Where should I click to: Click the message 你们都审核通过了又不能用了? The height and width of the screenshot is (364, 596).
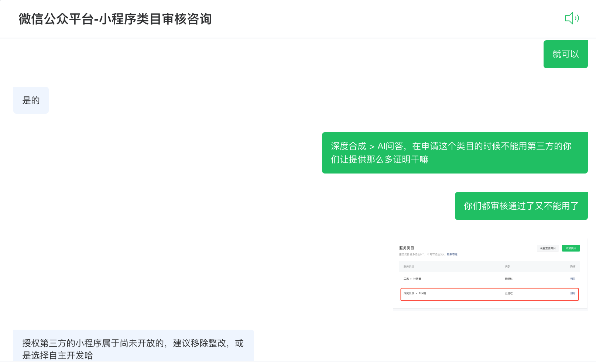[x=521, y=206]
